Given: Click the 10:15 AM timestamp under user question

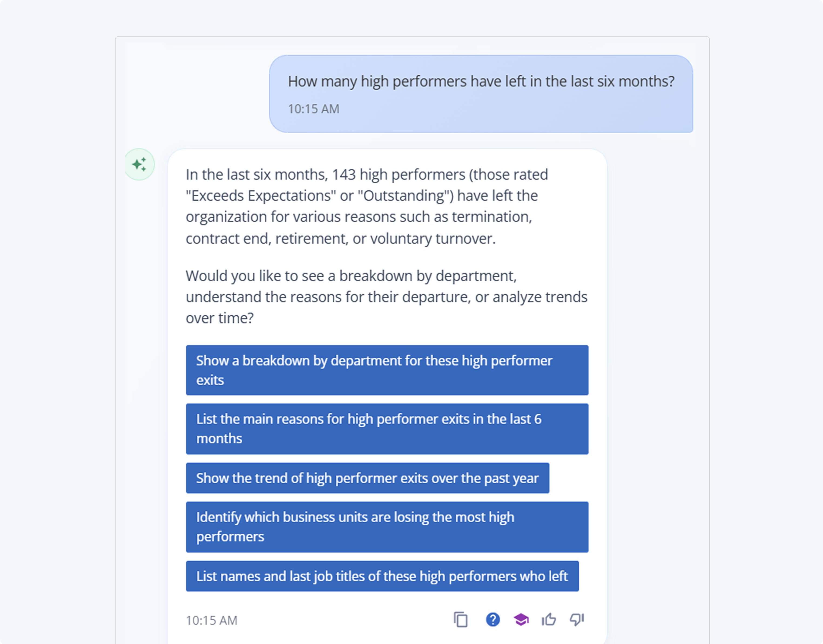Looking at the screenshot, I should tap(314, 109).
